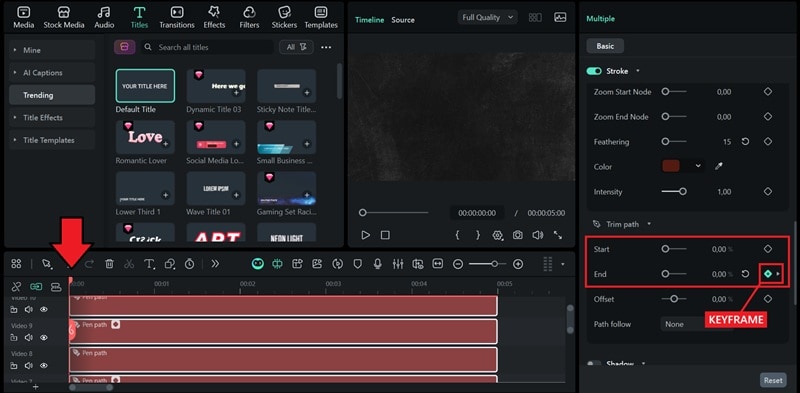
Task: Select the Trending category
Action: pos(52,95)
